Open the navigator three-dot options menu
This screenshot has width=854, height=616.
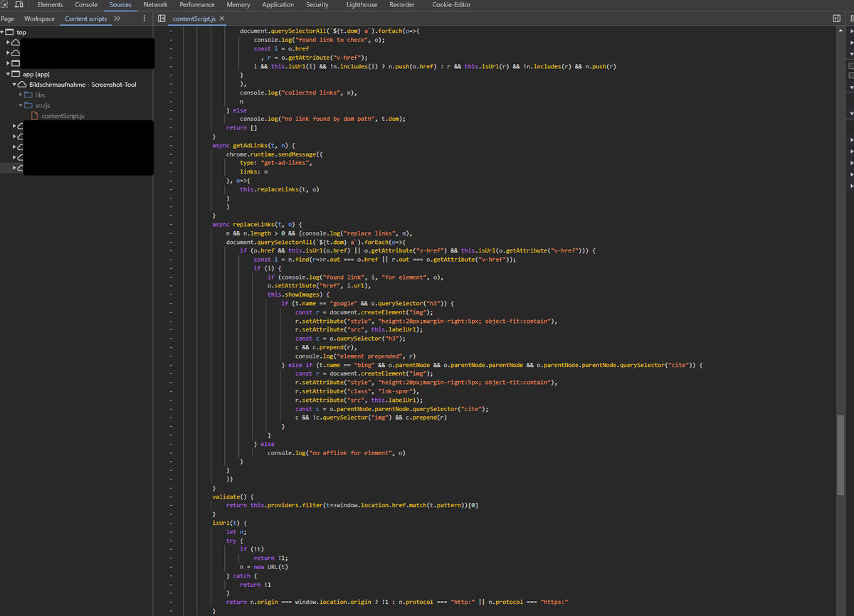pyautogui.click(x=144, y=18)
